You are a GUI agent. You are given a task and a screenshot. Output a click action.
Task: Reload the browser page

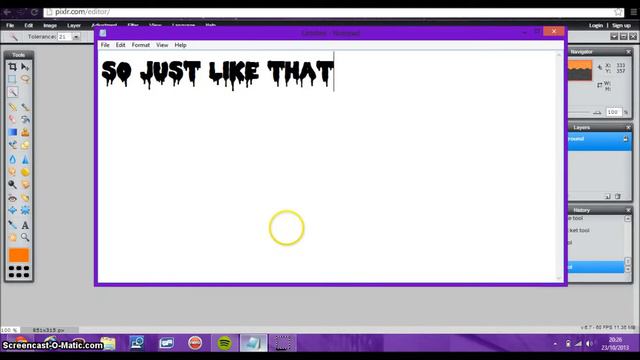pyautogui.click(x=34, y=12)
